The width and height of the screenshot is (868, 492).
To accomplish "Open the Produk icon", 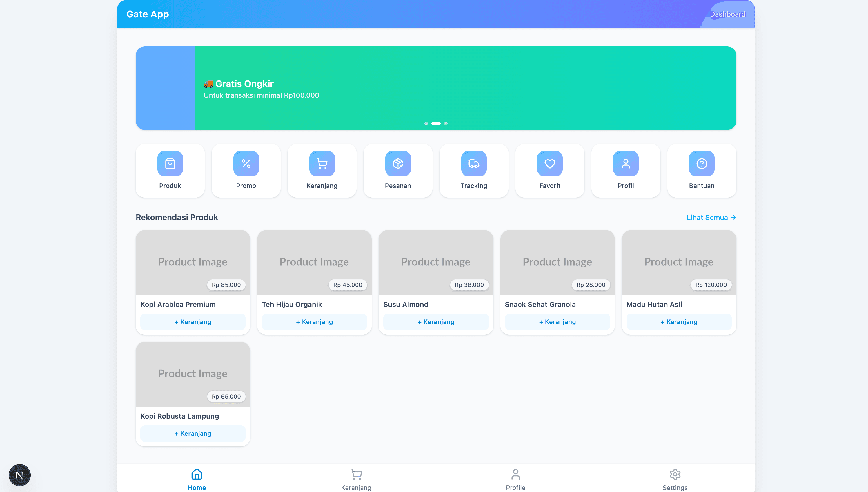I will click(x=170, y=164).
